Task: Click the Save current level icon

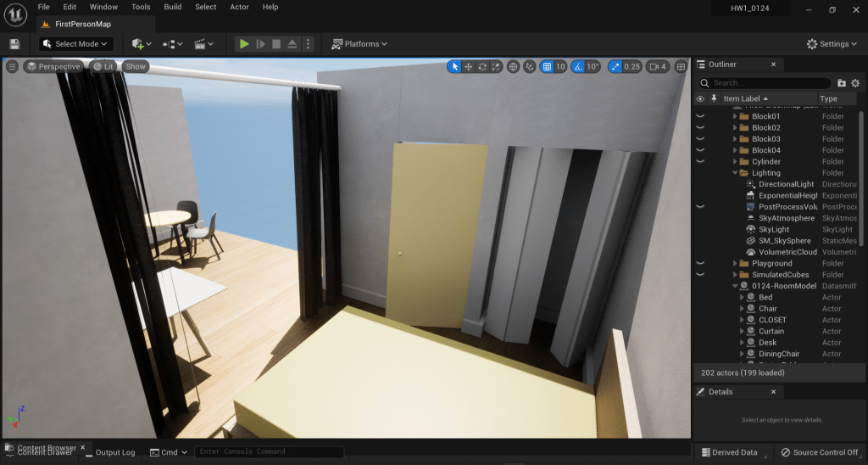Action: pos(14,44)
